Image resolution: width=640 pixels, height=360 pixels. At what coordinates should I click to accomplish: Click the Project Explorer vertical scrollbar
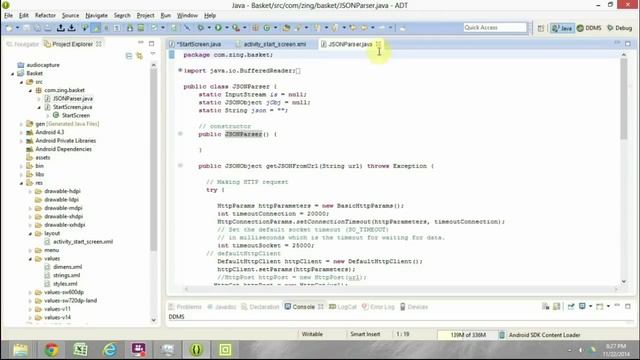153,159
